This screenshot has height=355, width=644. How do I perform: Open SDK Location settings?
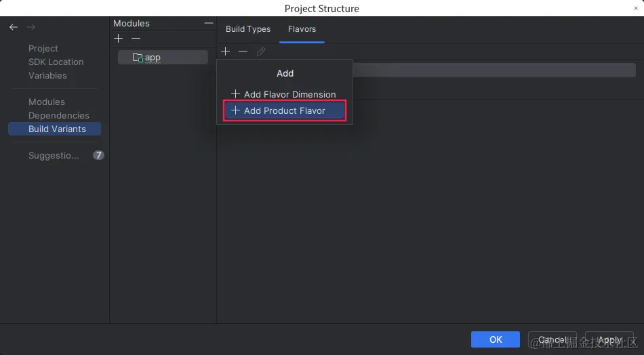(x=56, y=62)
